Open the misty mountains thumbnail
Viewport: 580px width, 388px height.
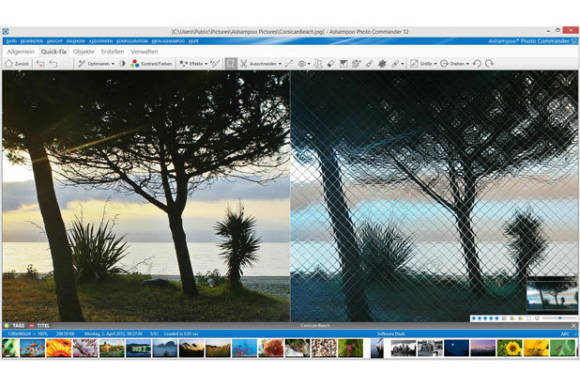[x=165, y=348]
